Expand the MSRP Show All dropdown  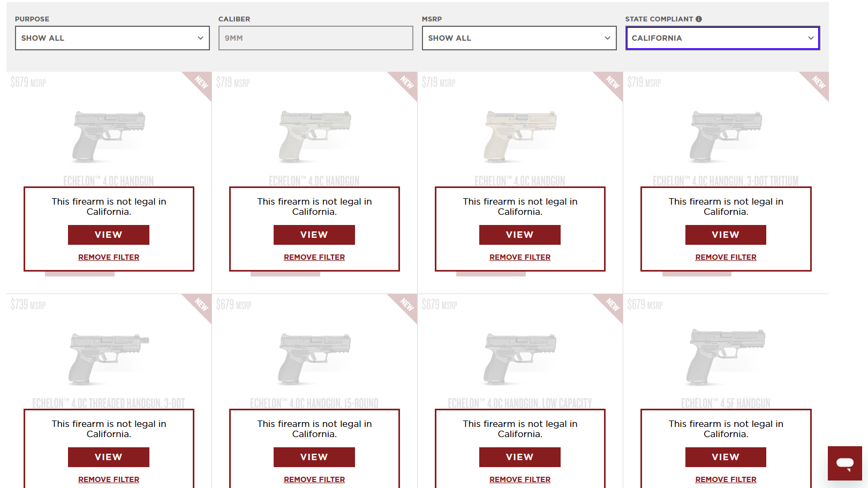tap(519, 38)
